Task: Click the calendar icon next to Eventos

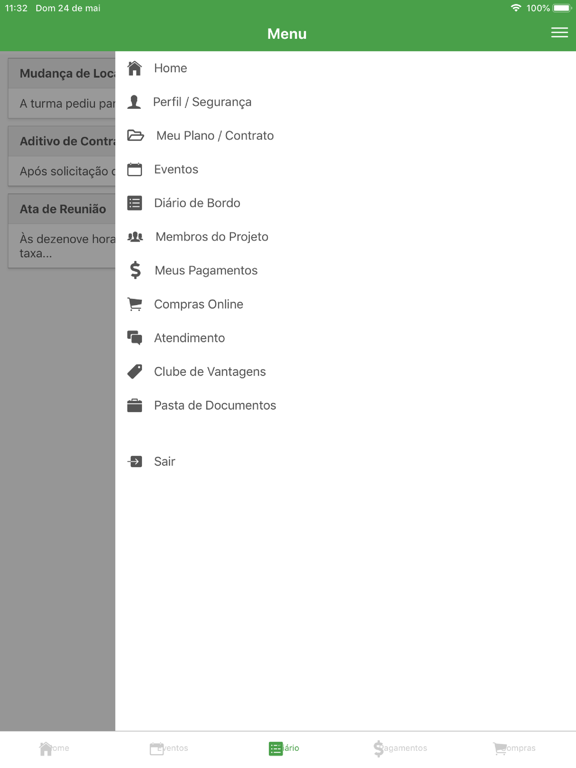Action: [135, 169]
